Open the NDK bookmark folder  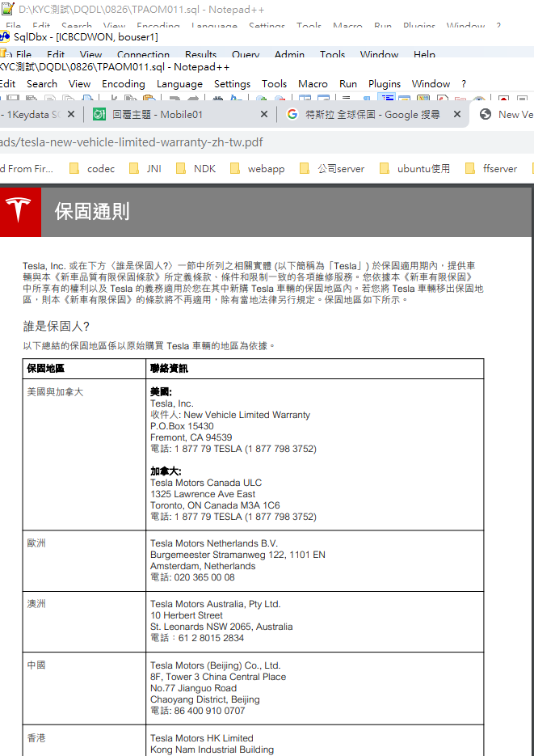196,169
